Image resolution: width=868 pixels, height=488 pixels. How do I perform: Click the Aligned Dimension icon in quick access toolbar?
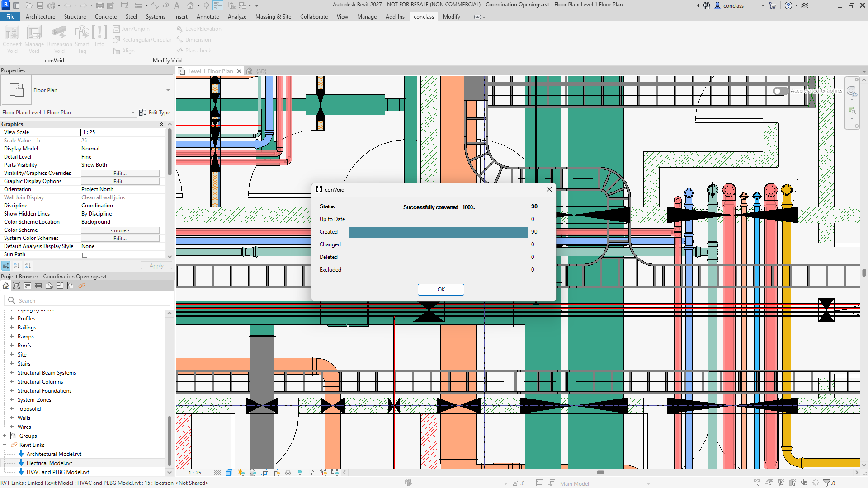click(x=155, y=5)
